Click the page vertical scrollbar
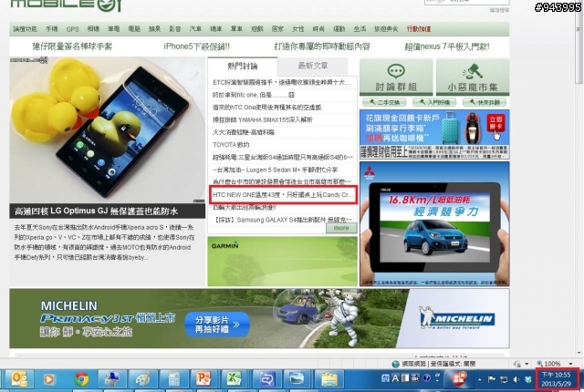 coord(579,179)
